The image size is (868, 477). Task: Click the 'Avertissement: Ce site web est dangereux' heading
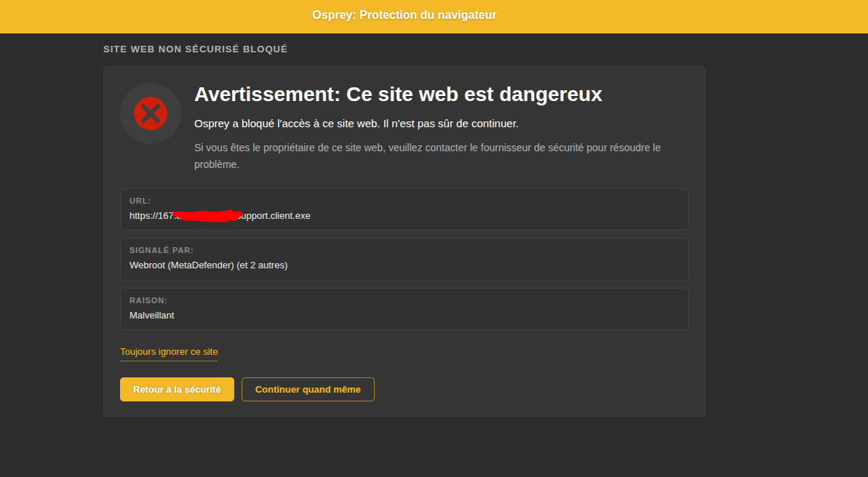[x=398, y=94]
